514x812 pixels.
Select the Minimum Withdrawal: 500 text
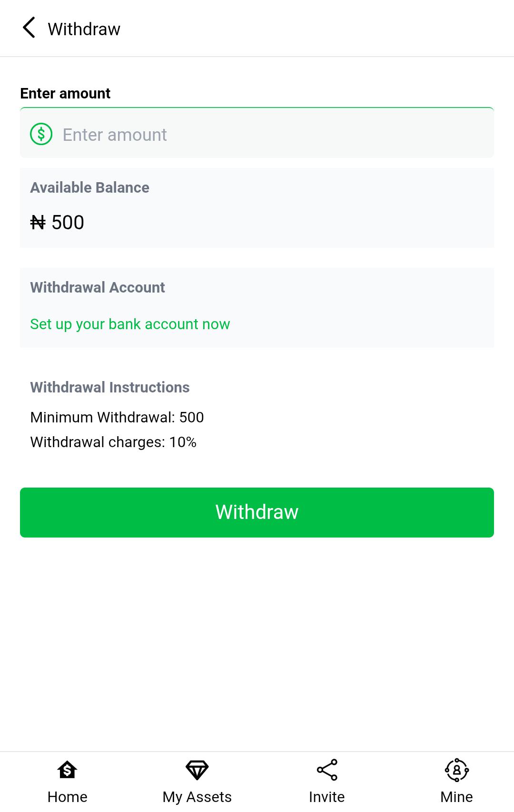pos(117,417)
